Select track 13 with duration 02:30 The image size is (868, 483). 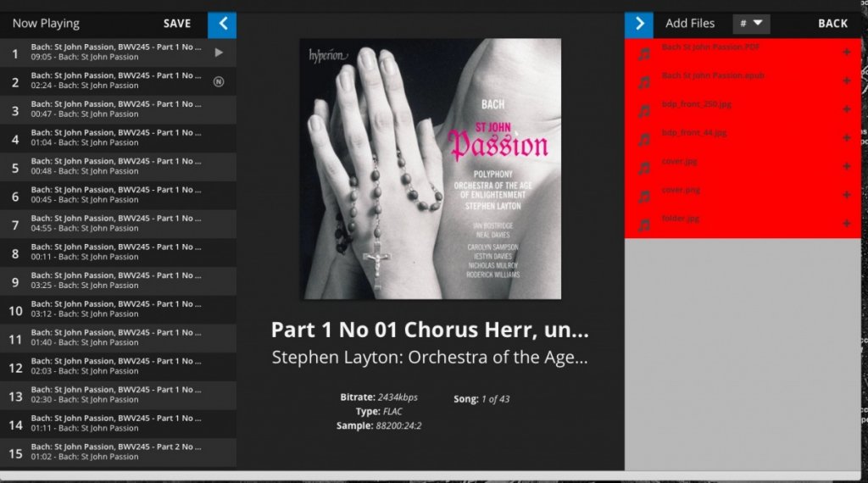(118, 396)
